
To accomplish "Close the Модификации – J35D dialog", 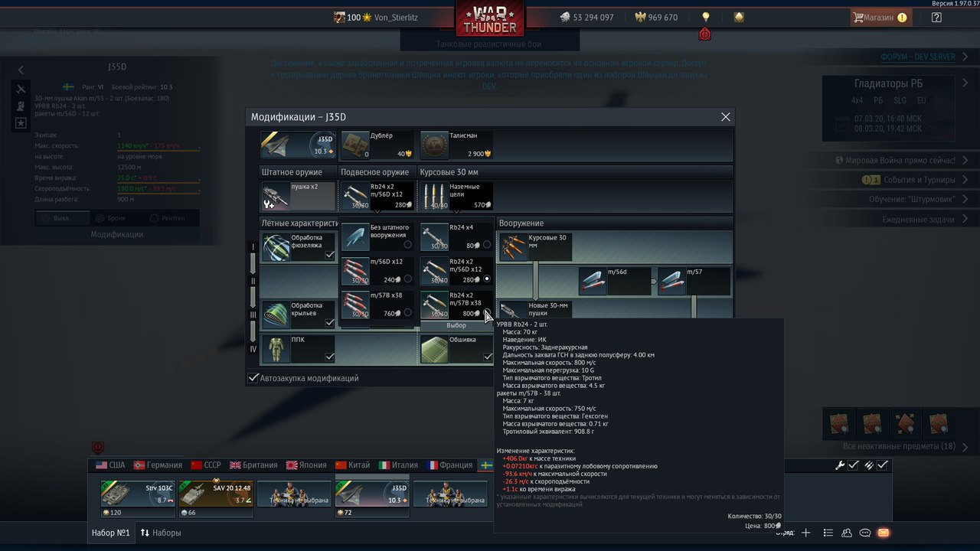I will (726, 117).
